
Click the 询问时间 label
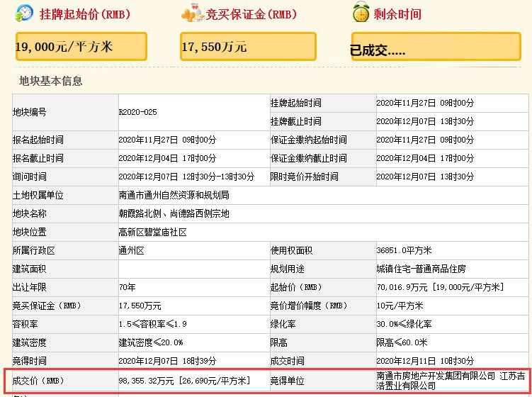coord(30,177)
